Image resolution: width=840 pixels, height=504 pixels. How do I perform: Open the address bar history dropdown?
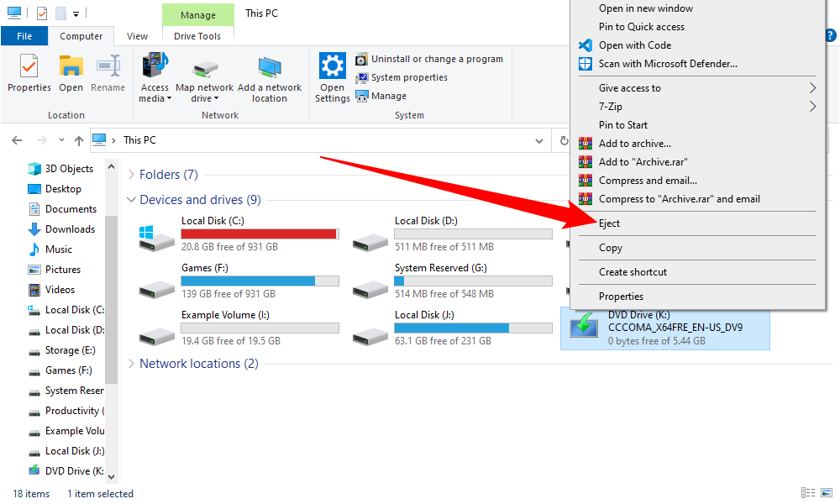click(x=539, y=141)
